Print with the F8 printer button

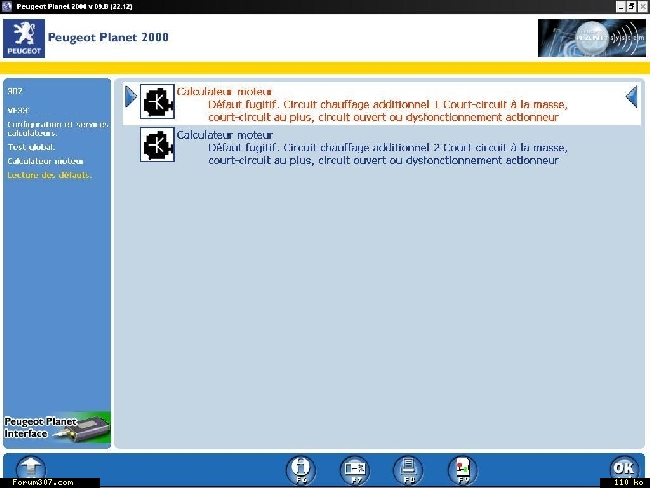(x=408, y=470)
